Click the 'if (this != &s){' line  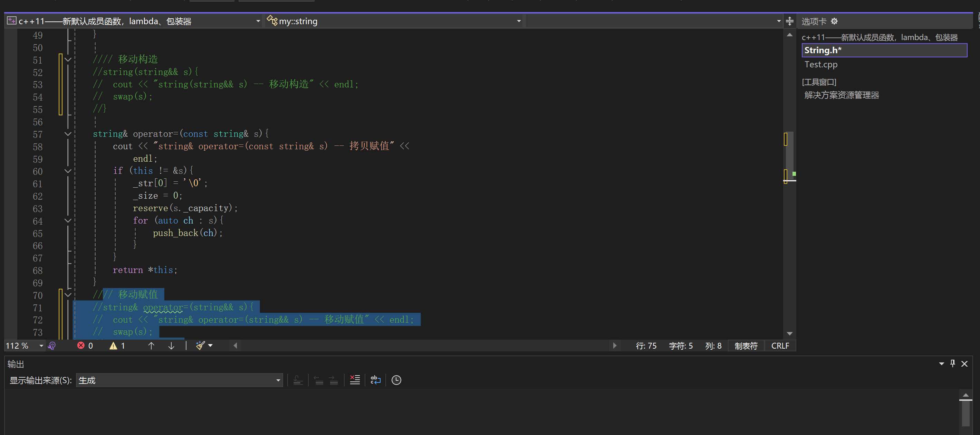153,171
